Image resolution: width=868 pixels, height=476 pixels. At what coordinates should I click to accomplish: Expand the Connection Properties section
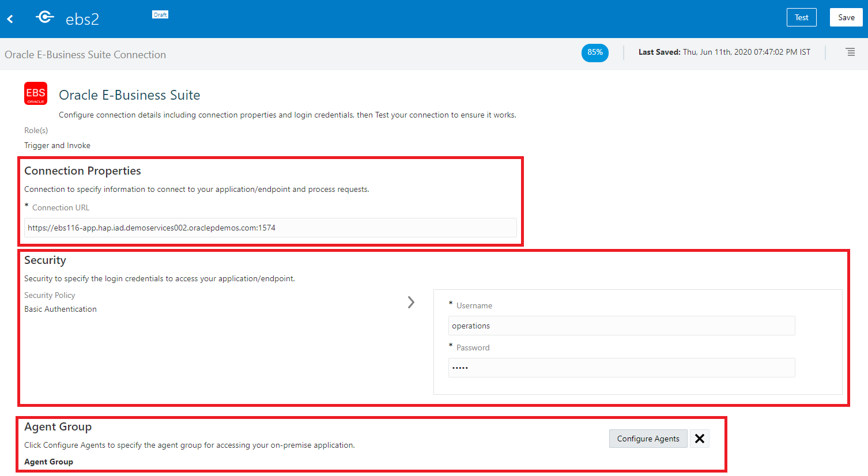pos(82,171)
